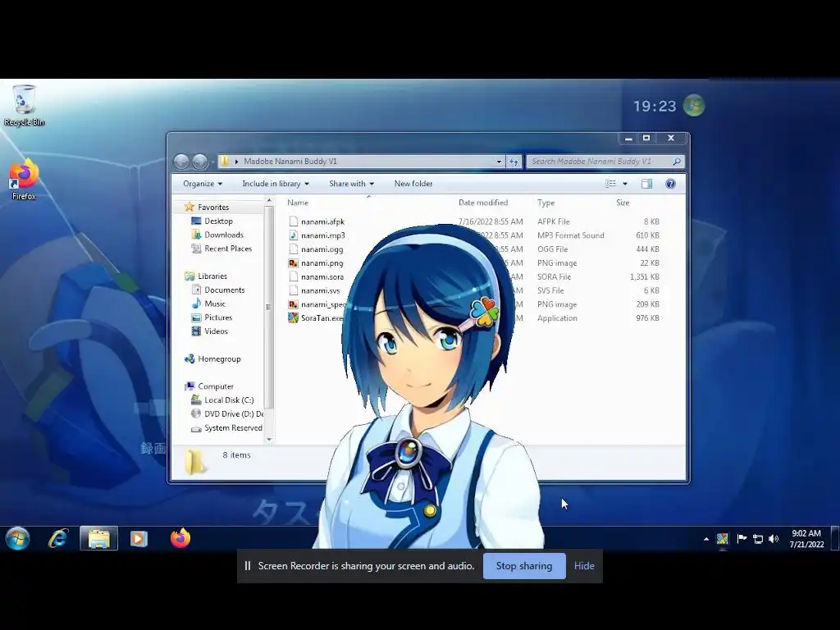Viewport: 840px width, 630px height.
Task: Toggle the preview pane button
Action: tap(646, 184)
